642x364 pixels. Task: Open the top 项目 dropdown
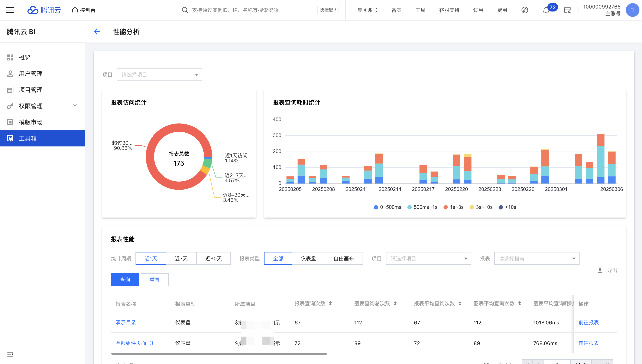[159, 75]
